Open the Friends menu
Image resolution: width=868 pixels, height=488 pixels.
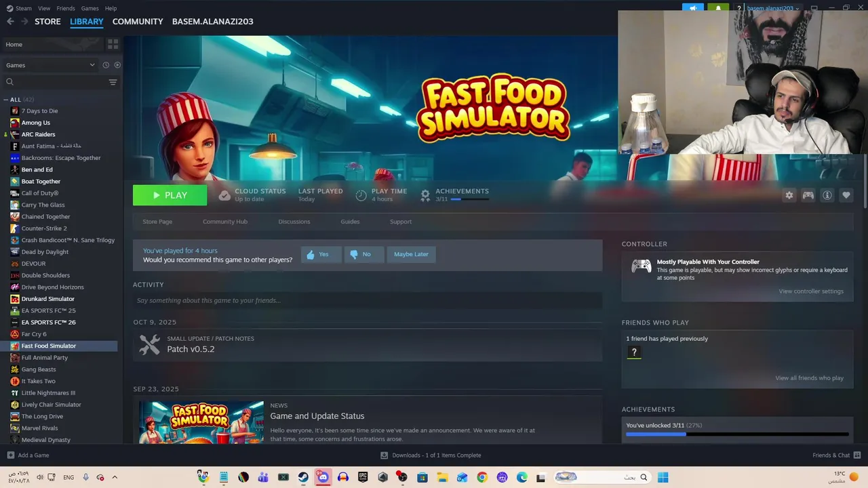(x=66, y=8)
